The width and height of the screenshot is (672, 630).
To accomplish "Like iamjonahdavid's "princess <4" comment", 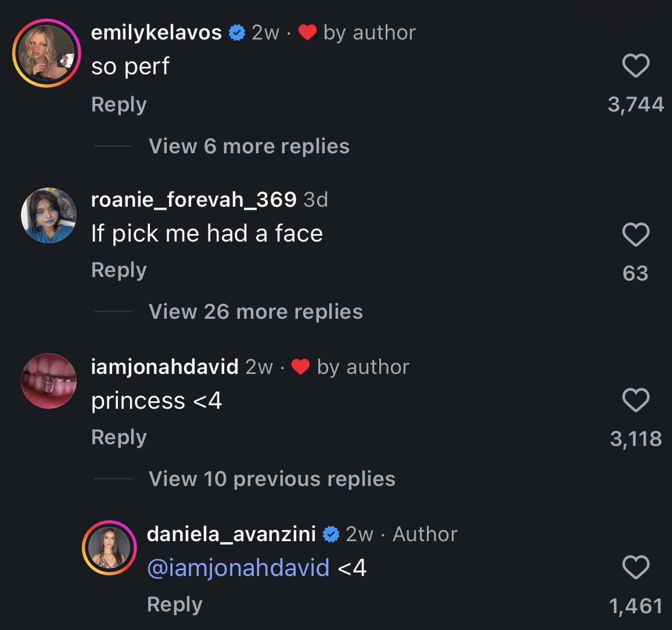I will pos(635,400).
